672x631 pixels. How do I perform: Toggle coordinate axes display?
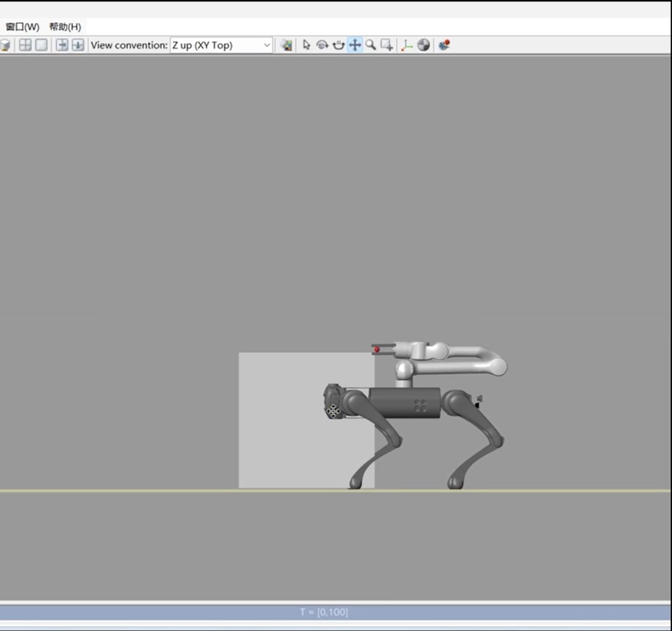(407, 45)
